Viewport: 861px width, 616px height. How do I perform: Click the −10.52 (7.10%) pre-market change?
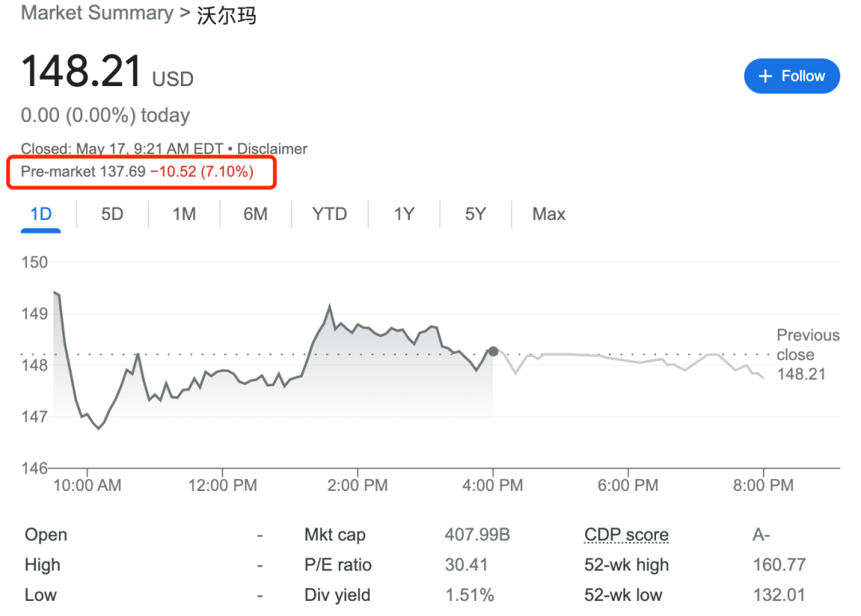pos(202,172)
